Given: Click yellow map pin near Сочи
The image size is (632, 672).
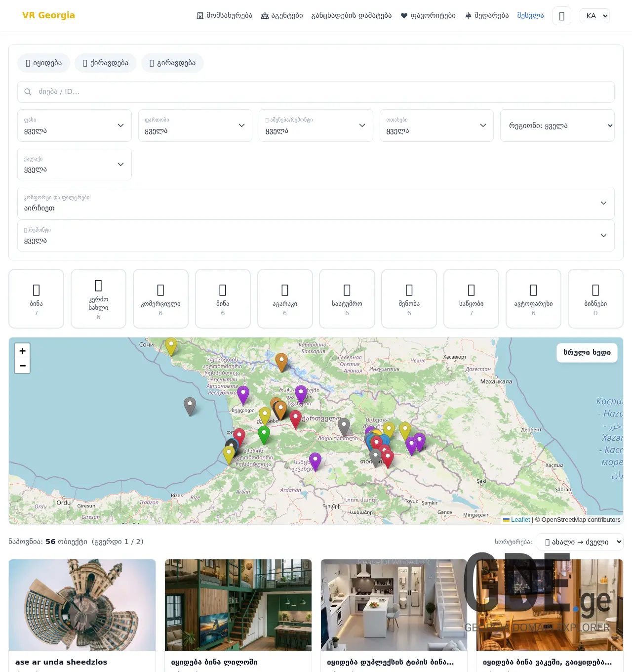Looking at the screenshot, I should (x=171, y=347).
